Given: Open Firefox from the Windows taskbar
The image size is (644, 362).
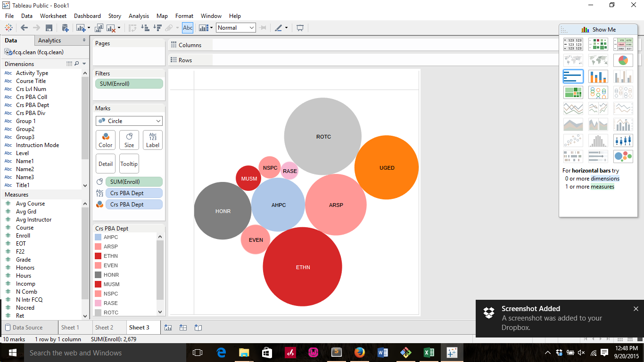Looking at the screenshot, I should 360,353.
